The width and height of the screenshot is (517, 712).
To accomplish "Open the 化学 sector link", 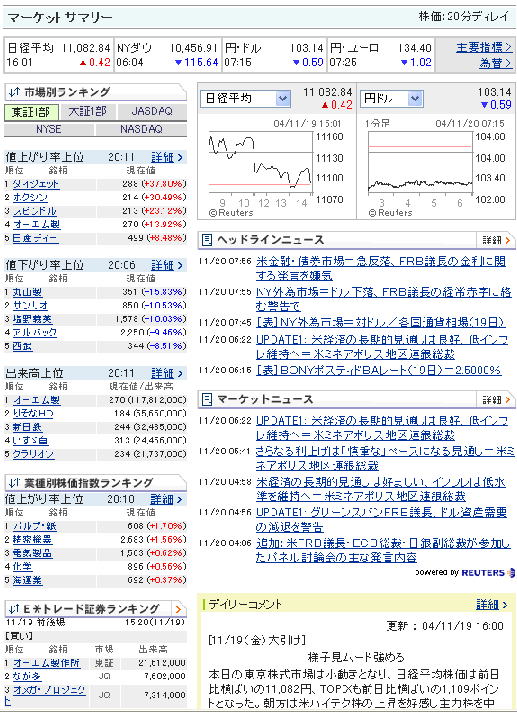I will point(22,567).
